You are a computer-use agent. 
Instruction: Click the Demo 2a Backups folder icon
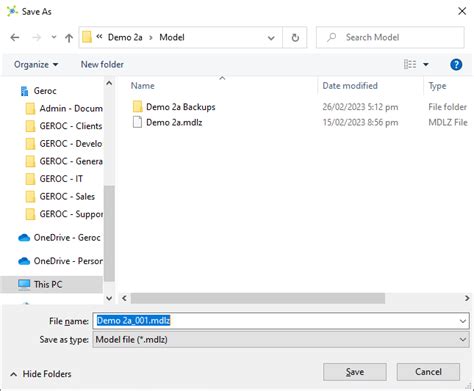[x=137, y=107]
